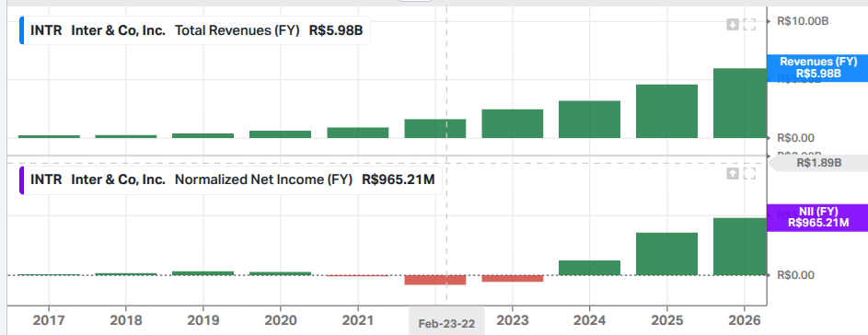Viewport: 868px width, 335px height.
Task: Click the 2018 year label on the axis
Action: click(x=126, y=320)
